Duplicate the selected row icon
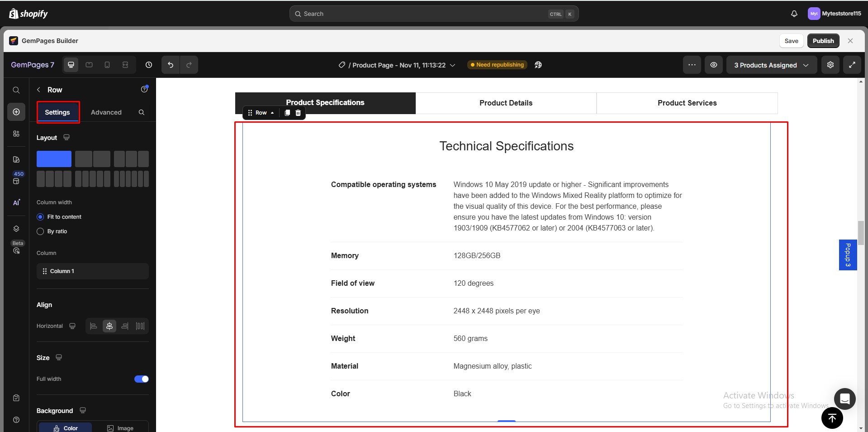The width and height of the screenshot is (868, 432). point(287,113)
